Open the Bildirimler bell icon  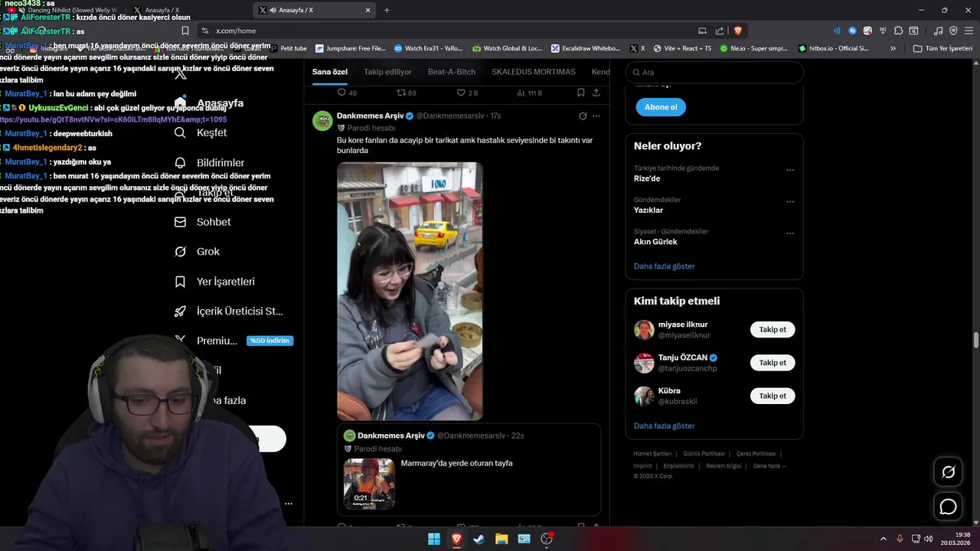(180, 162)
